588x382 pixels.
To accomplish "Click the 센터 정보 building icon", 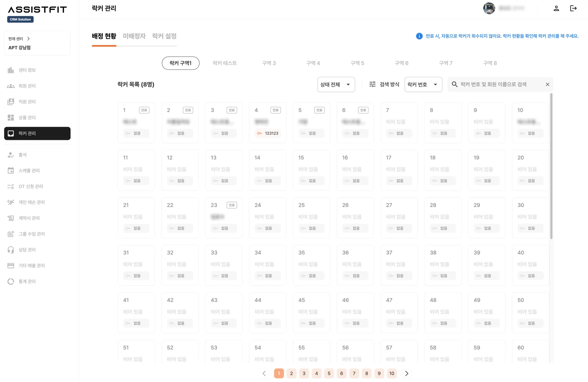I will point(11,70).
